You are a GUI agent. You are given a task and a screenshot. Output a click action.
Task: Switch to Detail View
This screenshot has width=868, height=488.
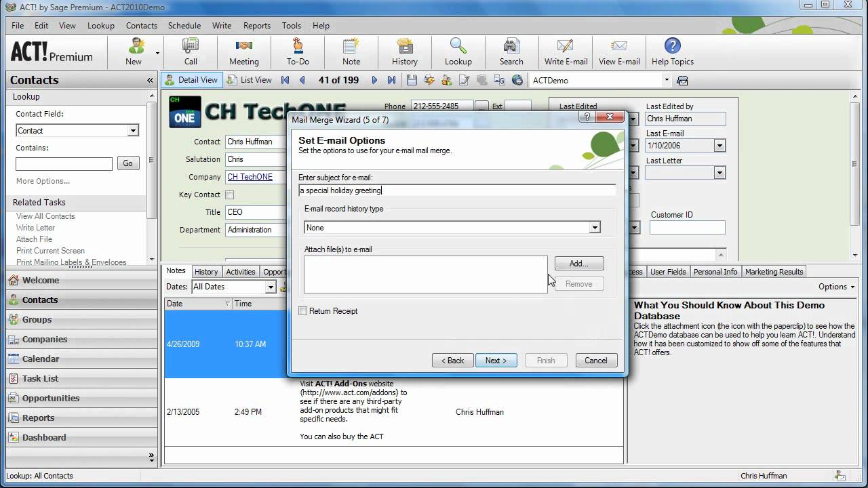click(x=191, y=80)
